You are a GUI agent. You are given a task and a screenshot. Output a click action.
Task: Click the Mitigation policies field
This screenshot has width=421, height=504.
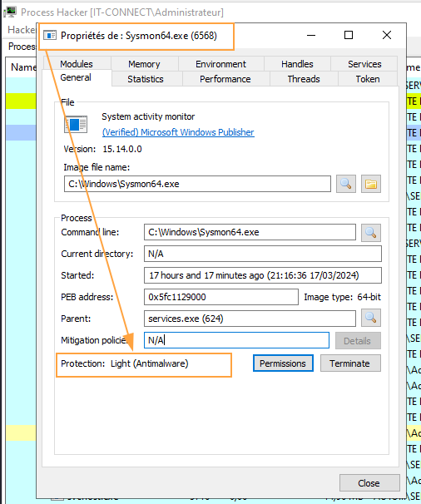pos(237,340)
